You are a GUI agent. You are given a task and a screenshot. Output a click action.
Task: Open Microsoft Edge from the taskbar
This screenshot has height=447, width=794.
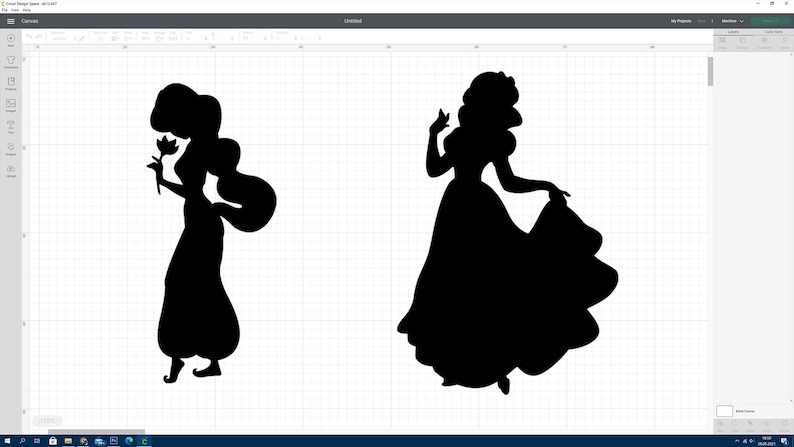point(129,441)
